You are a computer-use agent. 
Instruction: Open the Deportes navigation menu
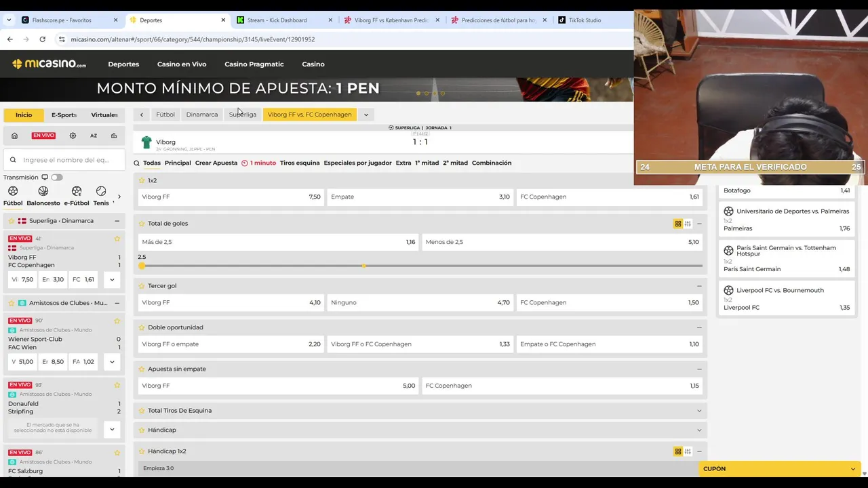click(123, 64)
